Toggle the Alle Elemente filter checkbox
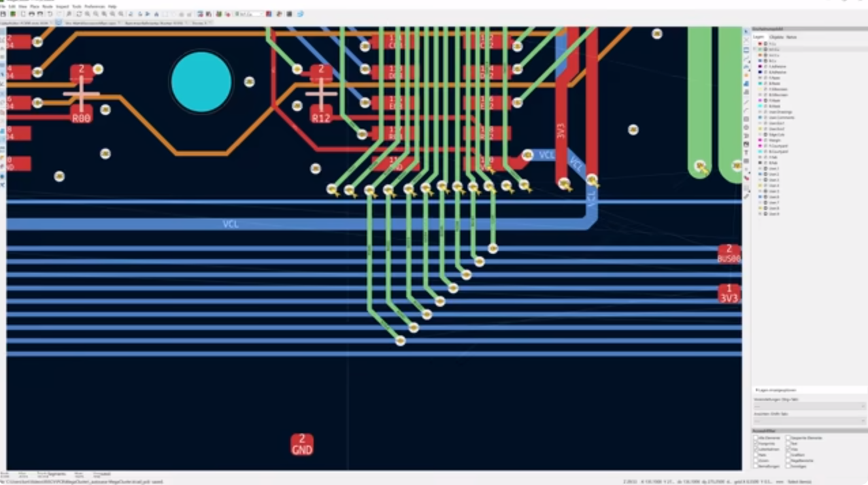The height and width of the screenshot is (485, 868). (x=756, y=438)
